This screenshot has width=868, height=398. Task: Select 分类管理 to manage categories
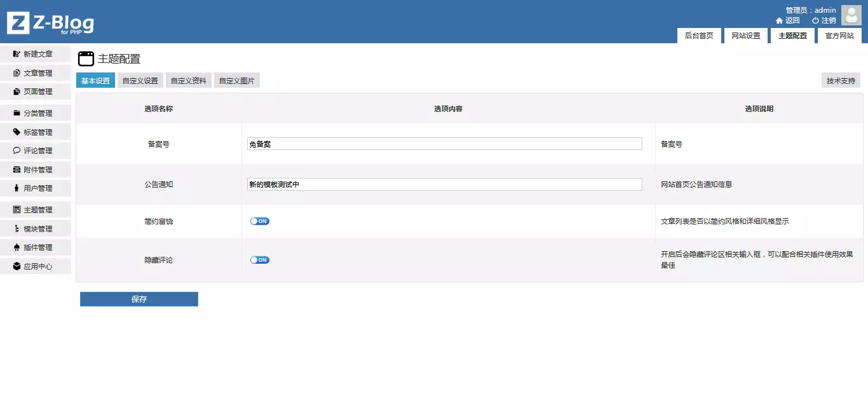pyautogui.click(x=35, y=113)
